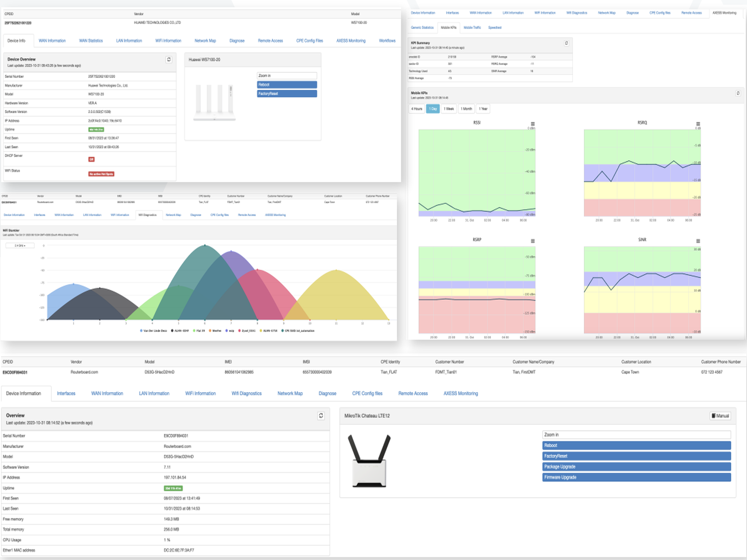Click the Huawei WS7100-20 router image
747x560 pixels.
(214, 102)
